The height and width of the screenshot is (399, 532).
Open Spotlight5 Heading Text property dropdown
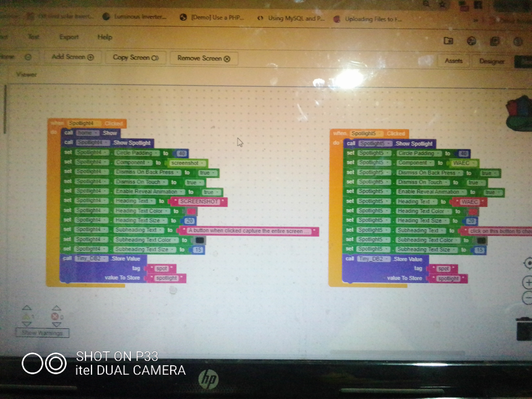[x=417, y=202]
